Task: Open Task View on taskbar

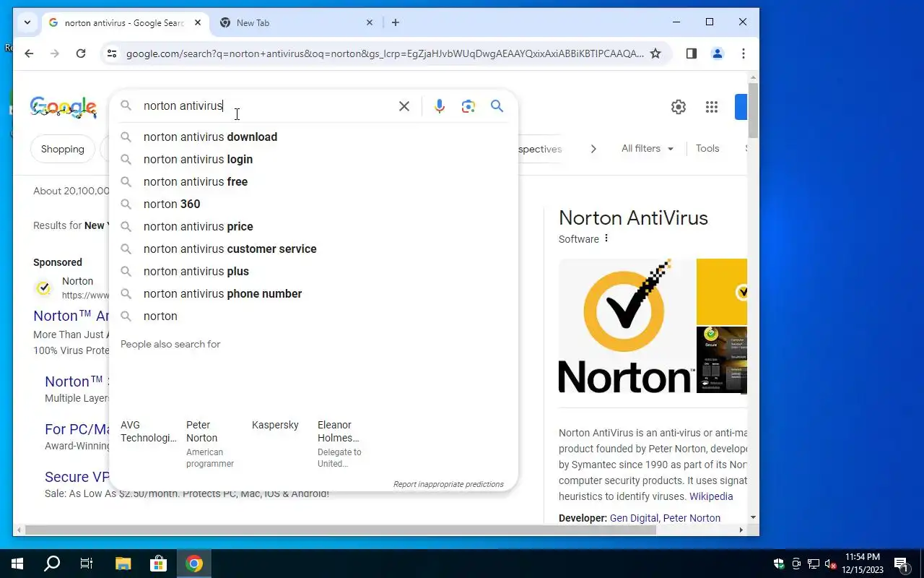Action: (x=87, y=564)
